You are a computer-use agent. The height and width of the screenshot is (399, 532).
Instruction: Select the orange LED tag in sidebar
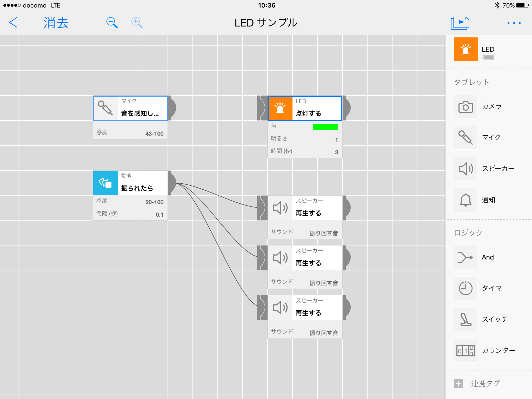[x=465, y=49]
